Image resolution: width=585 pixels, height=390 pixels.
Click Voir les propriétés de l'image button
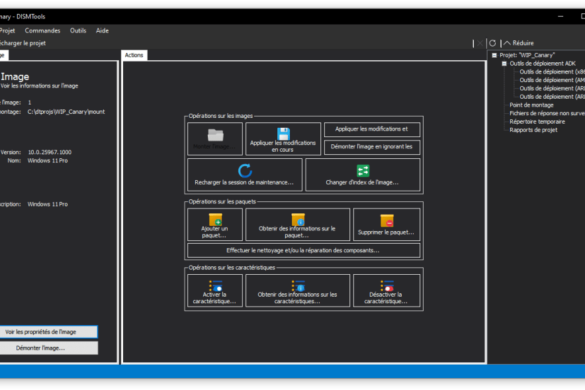click(49, 332)
